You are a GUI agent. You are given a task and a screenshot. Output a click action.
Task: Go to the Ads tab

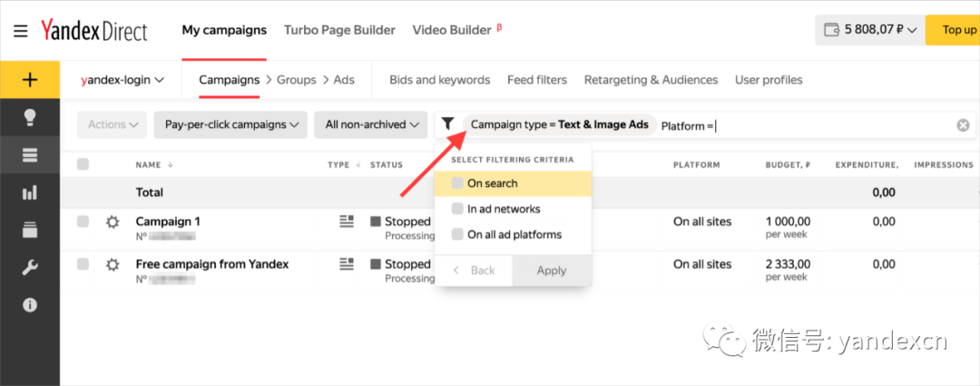(344, 80)
